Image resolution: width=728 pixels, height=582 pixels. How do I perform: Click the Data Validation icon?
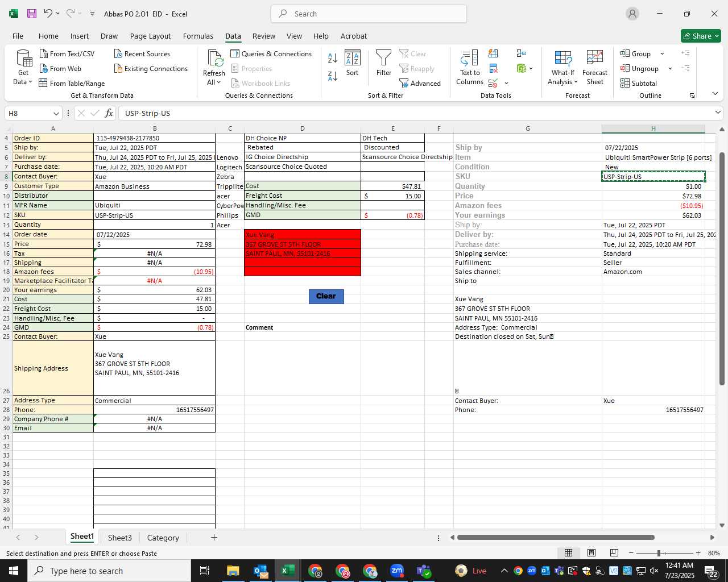(x=493, y=83)
